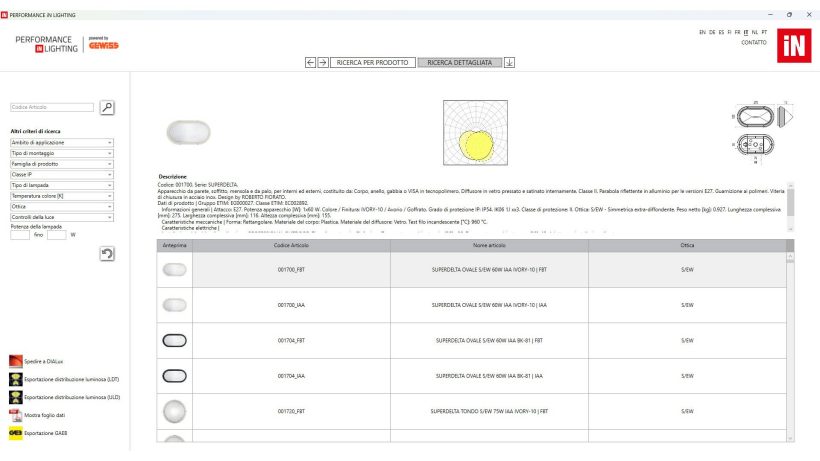Click the LDT light distribution export icon

point(15,379)
